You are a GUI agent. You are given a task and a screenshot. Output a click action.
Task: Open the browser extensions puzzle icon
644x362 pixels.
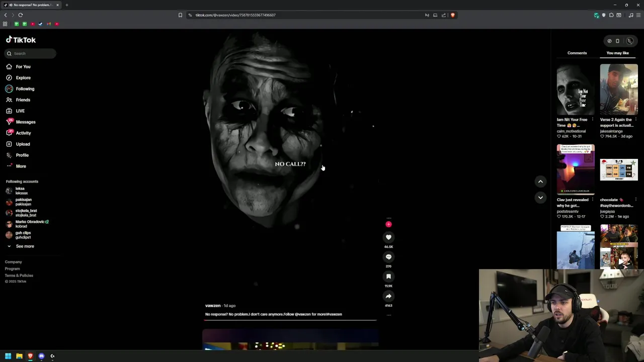(x=611, y=15)
